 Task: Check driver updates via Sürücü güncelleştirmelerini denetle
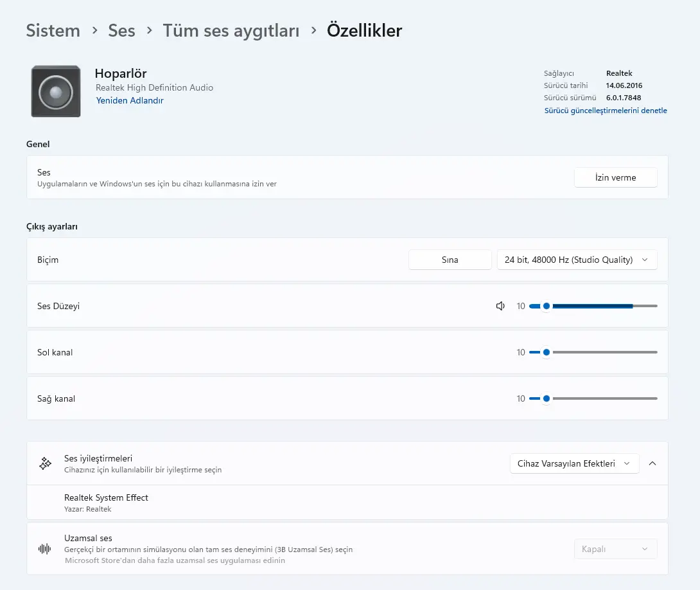(606, 111)
